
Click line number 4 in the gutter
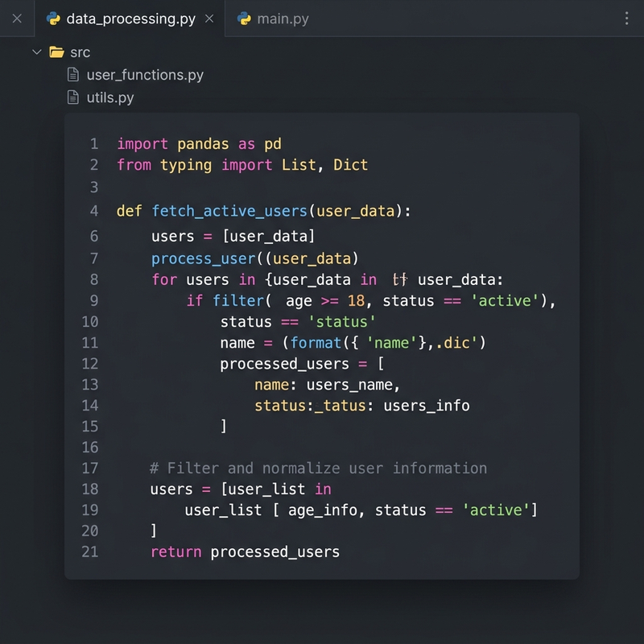(94, 211)
